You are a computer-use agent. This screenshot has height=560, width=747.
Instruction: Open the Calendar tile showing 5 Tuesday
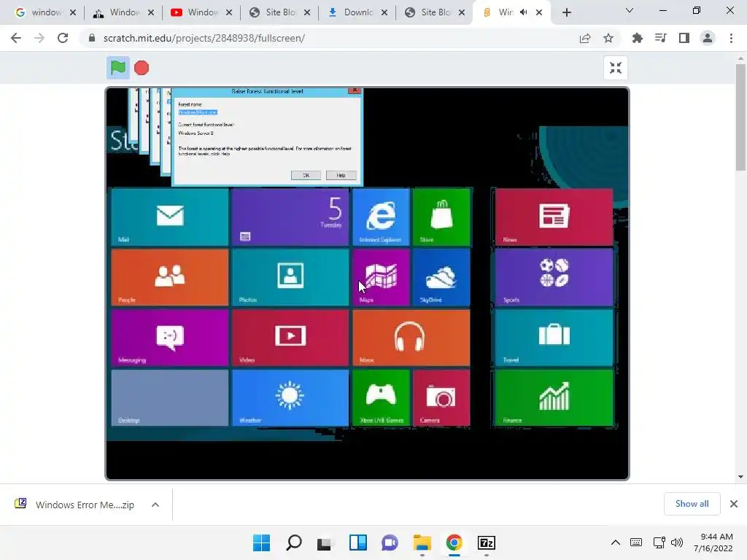(x=290, y=217)
